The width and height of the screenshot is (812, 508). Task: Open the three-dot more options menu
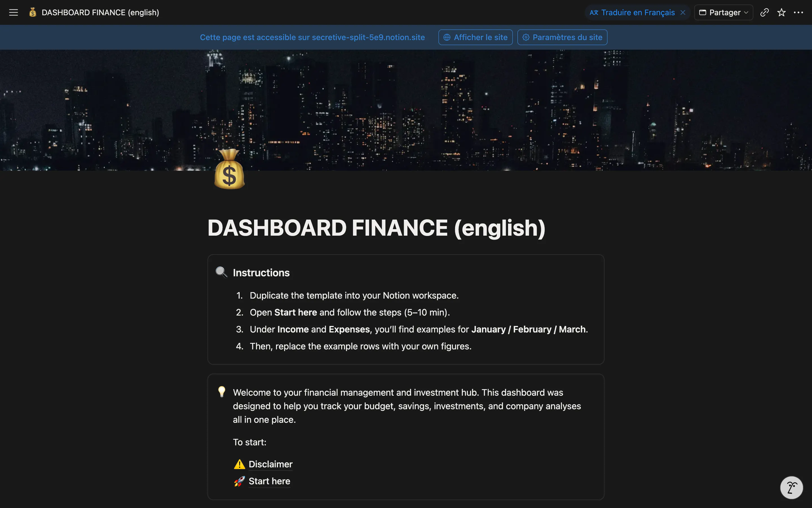[x=798, y=12]
